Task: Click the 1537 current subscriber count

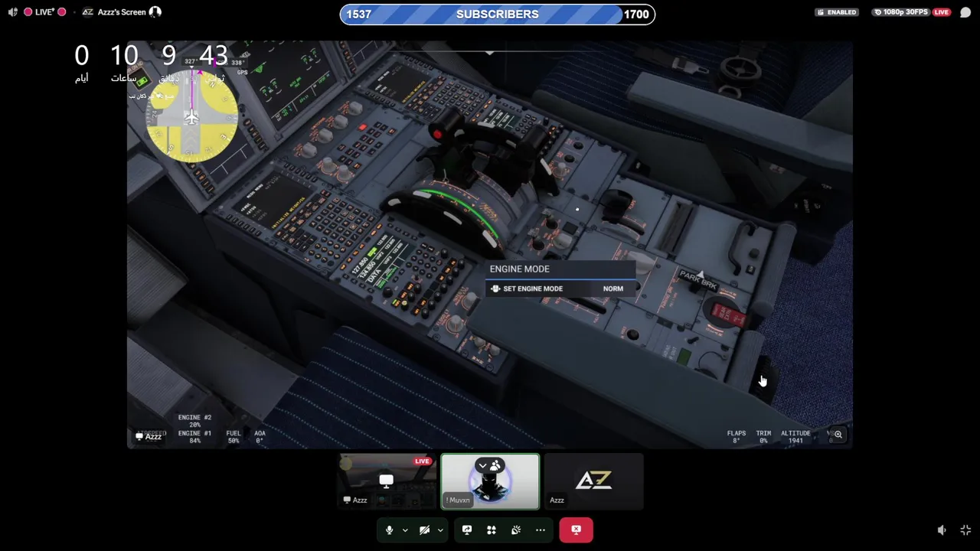Action: 359,14
